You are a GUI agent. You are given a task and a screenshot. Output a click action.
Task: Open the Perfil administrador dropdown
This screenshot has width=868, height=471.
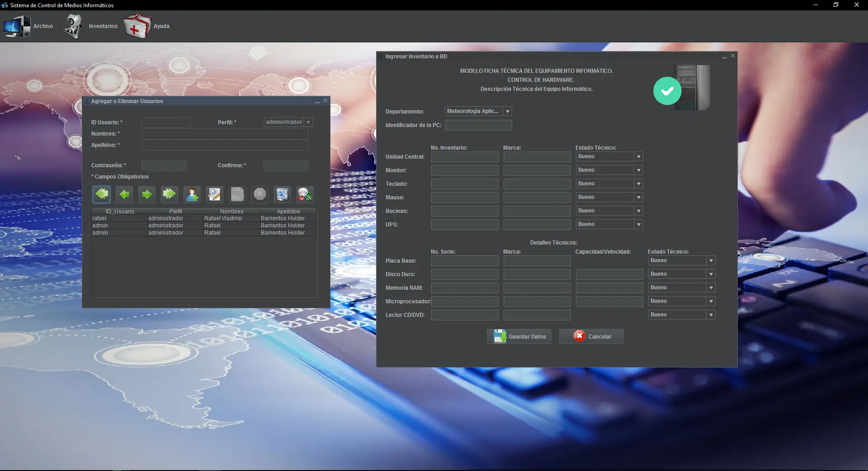pyautogui.click(x=308, y=122)
